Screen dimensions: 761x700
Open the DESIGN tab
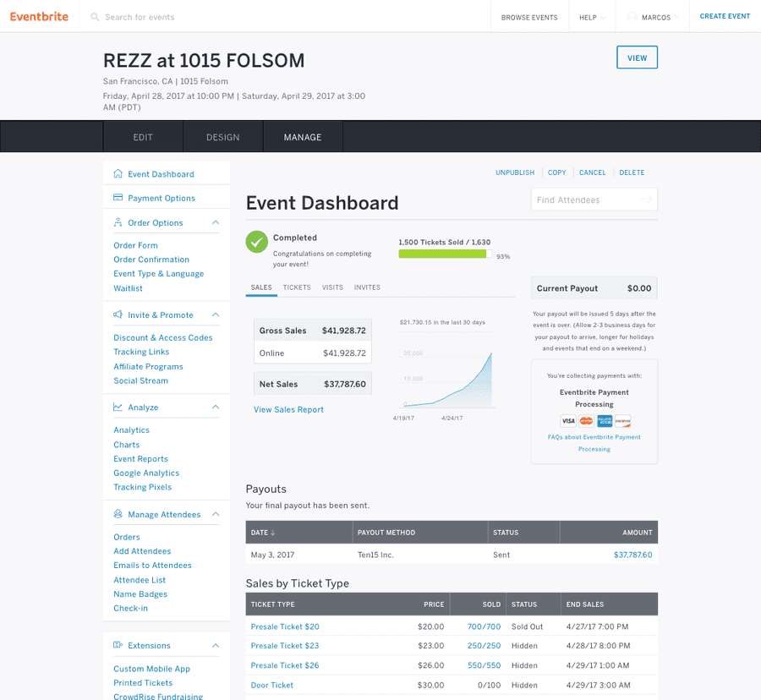[x=223, y=136]
